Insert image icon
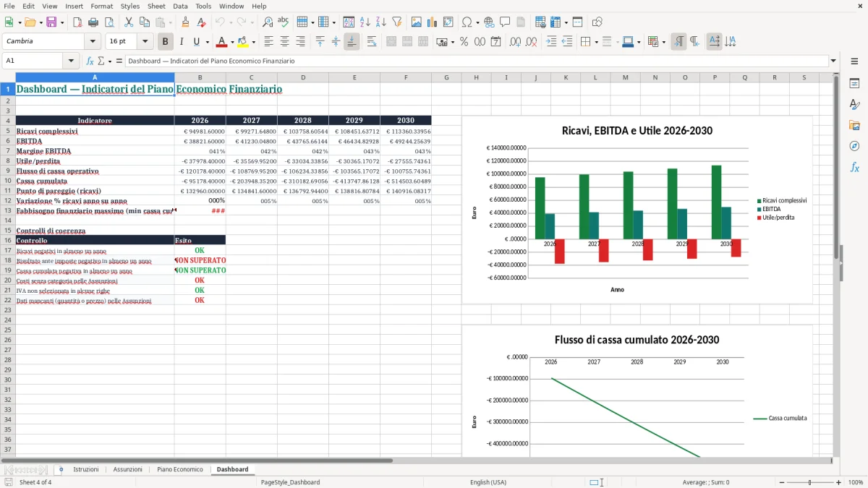The width and height of the screenshot is (868, 488). coord(417,22)
